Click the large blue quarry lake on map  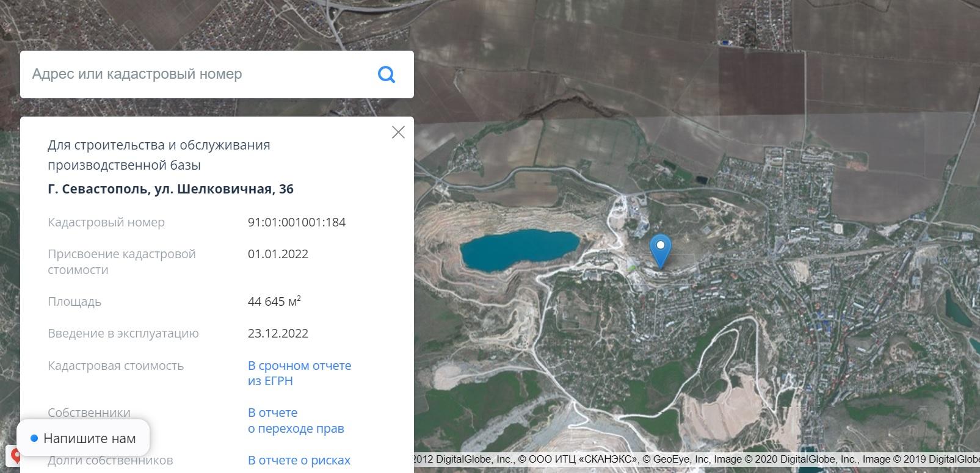(518, 249)
